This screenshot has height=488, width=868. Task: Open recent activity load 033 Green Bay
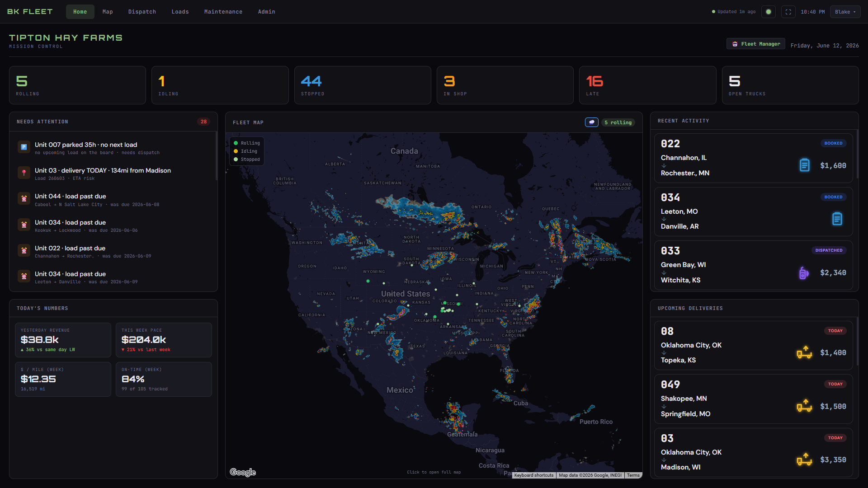coord(754,265)
